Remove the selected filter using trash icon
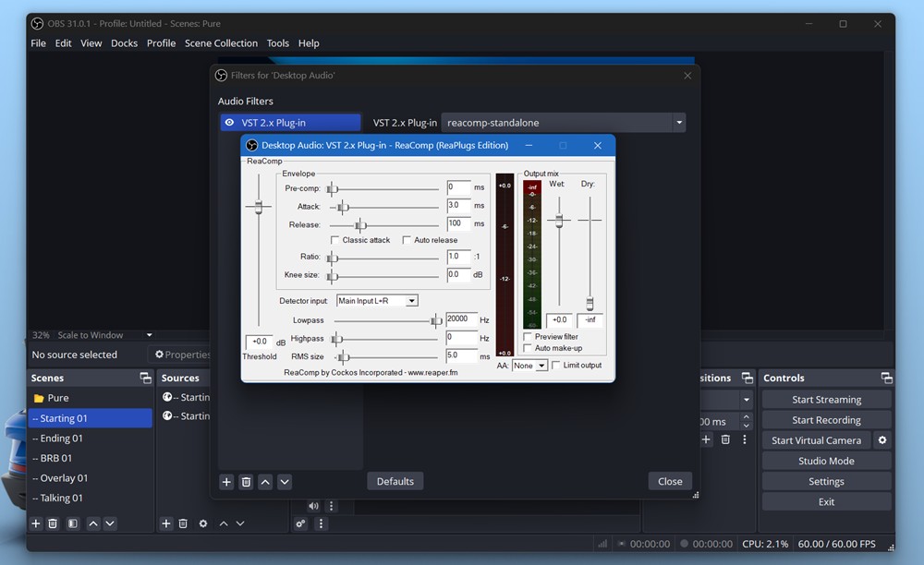The width and height of the screenshot is (924, 565). pos(246,481)
